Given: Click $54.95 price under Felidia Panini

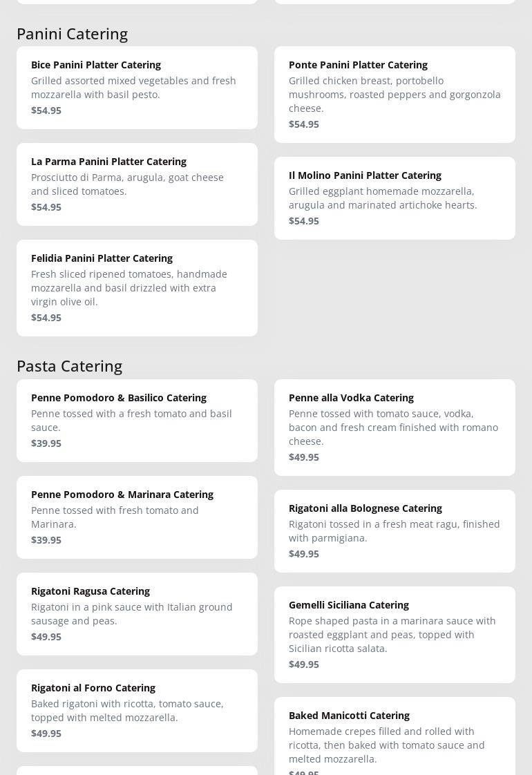Looking at the screenshot, I should click(46, 318).
